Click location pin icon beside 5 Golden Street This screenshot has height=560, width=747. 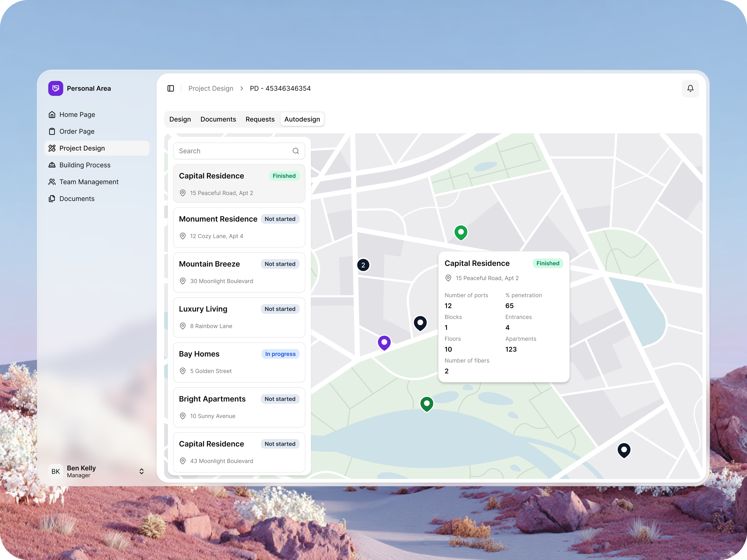tap(183, 371)
